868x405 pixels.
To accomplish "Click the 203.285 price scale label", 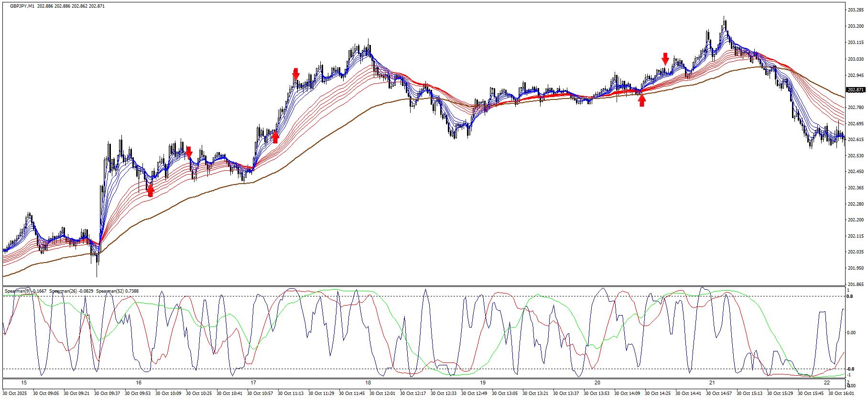I will pyautogui.click(x=855, y=10).
